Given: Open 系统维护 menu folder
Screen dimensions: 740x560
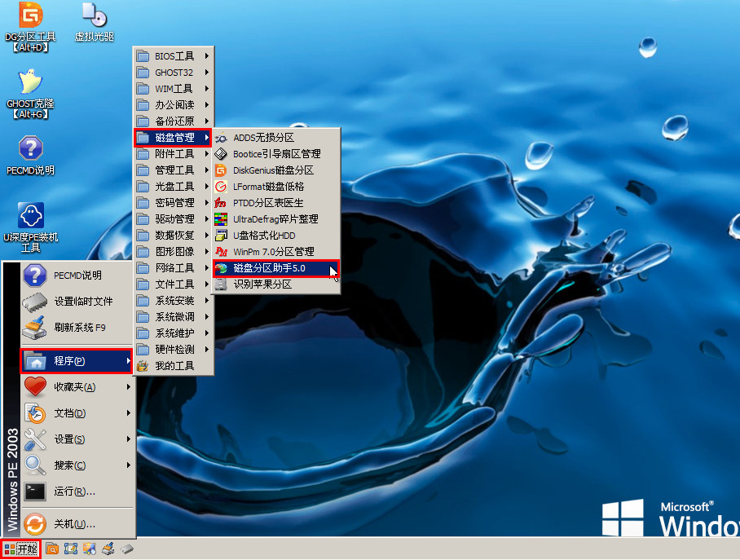Looking at the screenshot, I should (173, 333).
